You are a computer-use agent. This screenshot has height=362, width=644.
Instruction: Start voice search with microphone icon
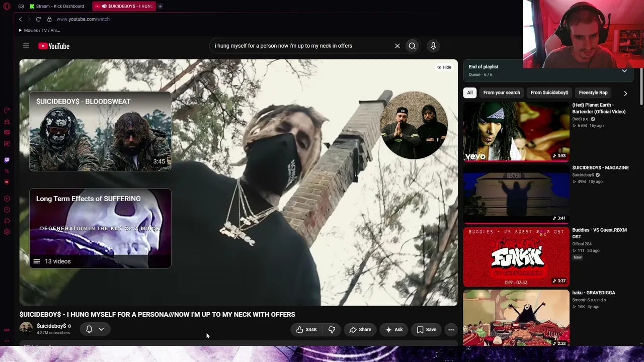point(433,46)
